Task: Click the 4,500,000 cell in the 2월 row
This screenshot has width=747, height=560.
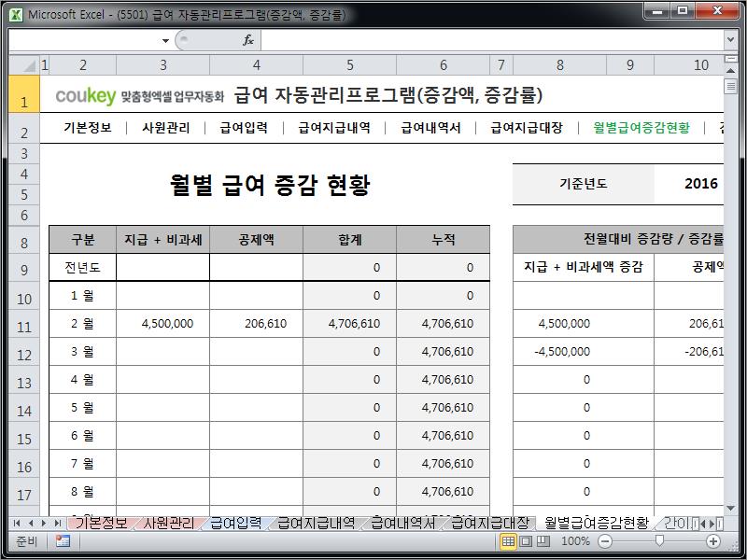Action: coord(162,324)
